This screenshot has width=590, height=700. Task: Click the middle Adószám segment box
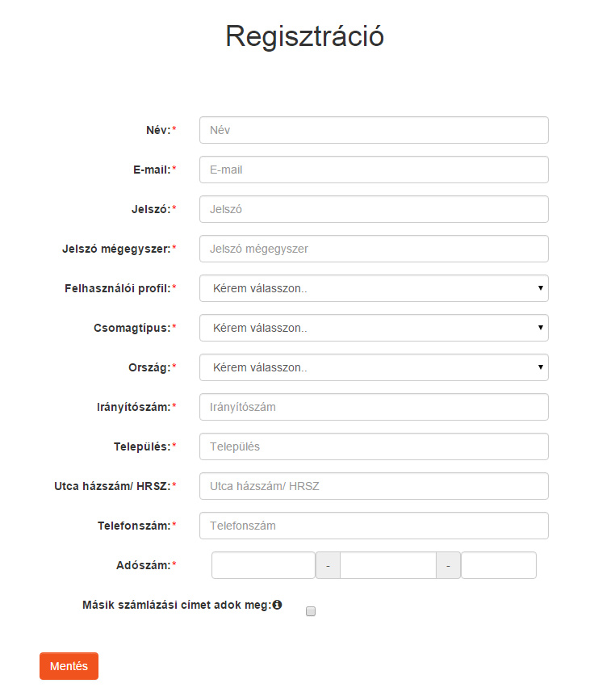tap(388, 565)
